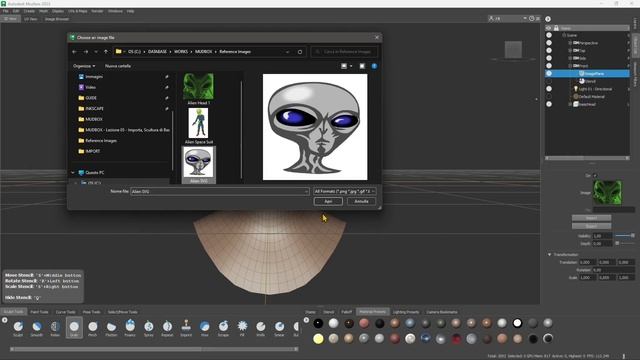Collapse the Transformation section

[x=549, y=255]
